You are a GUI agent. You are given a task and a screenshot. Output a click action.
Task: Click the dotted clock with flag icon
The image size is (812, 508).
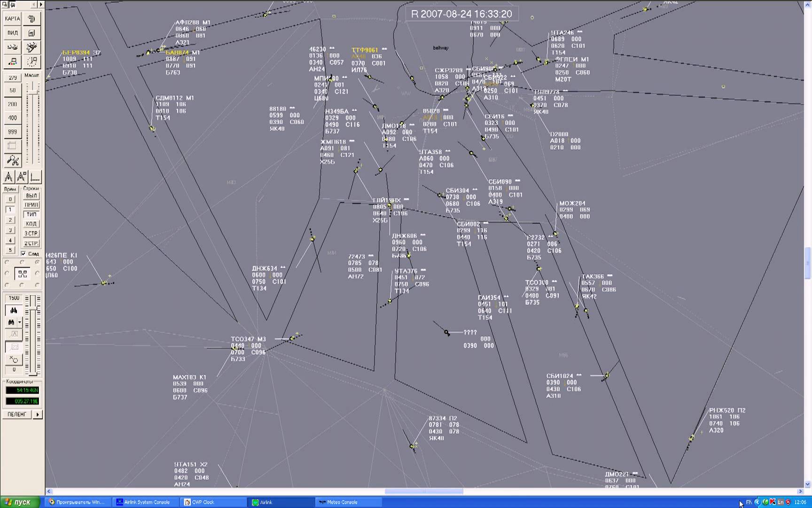32,62
